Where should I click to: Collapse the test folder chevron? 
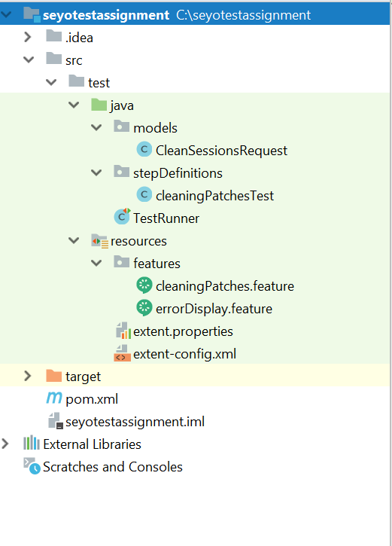pos(51,83)
